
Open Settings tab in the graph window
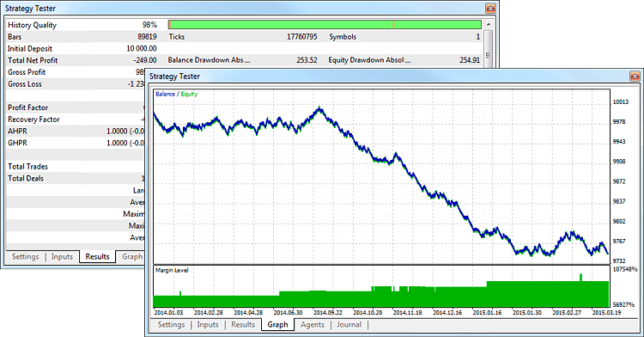pos(171,325)
